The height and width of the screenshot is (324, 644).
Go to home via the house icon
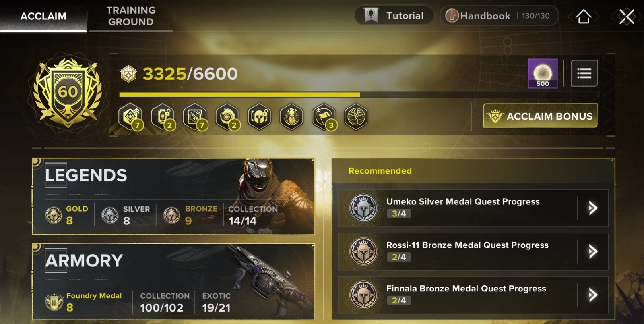click(x=584, y=17)
